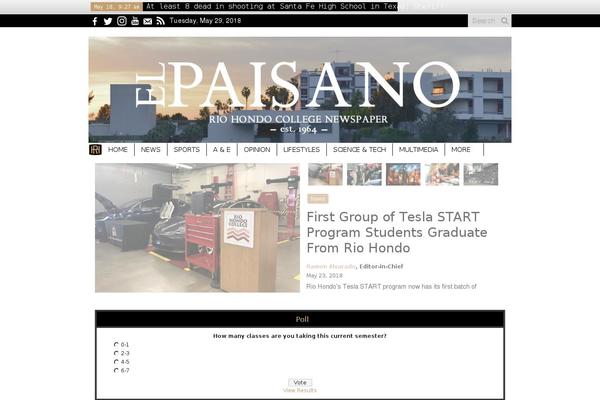Screen dimensions: 600x400
Task: Click the date Tuesday, May 29, 2018
Action: [x=205, y=21]
